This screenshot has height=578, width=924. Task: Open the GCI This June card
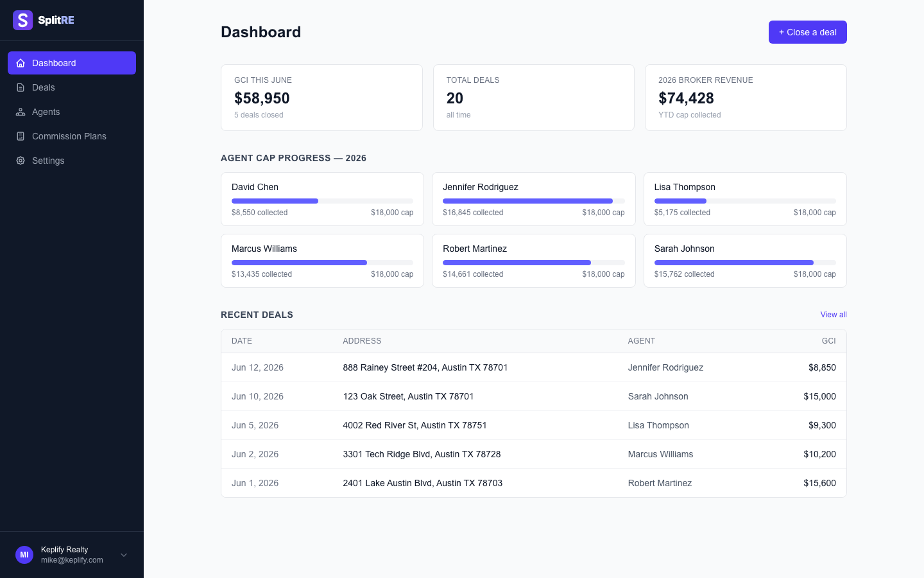[321, 98]
